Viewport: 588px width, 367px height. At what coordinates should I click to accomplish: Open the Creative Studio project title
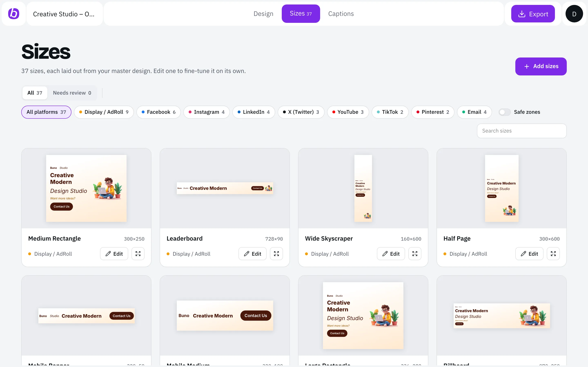64,14
